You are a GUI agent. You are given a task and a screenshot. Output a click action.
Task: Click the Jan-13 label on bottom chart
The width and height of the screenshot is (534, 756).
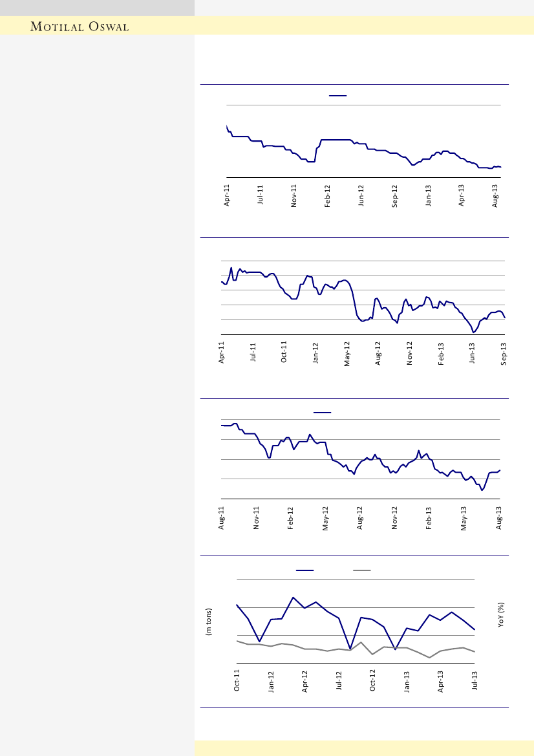[407, 682]
